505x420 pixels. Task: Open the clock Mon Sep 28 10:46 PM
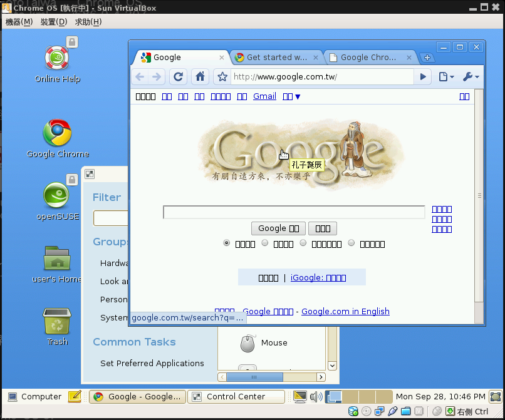440,396
